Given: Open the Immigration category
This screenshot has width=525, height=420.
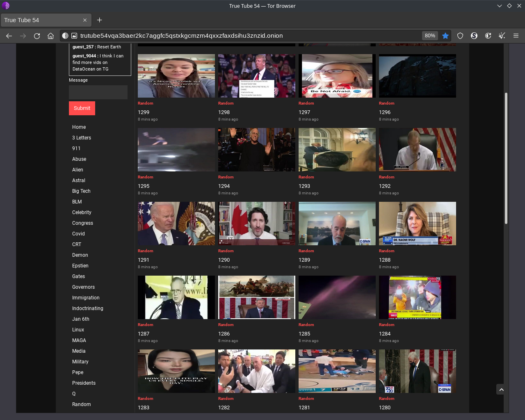Looking at the screenshot, I should coord(86,298).
